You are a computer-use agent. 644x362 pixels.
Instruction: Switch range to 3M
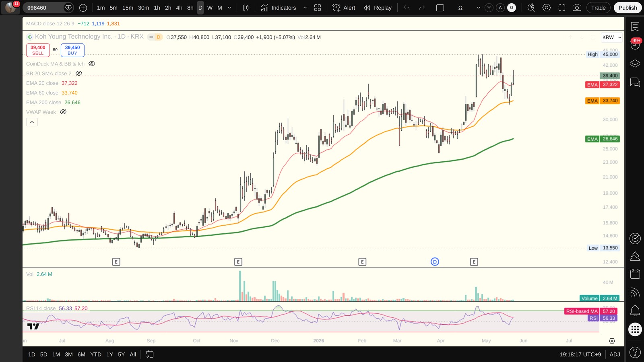[x=69, y=354]
